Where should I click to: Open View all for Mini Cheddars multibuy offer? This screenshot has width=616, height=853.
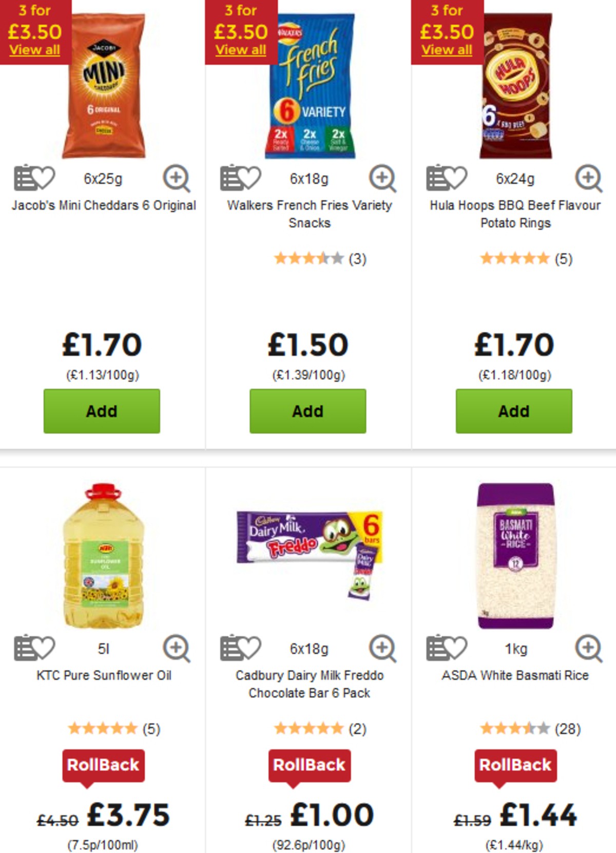point(34,50)
